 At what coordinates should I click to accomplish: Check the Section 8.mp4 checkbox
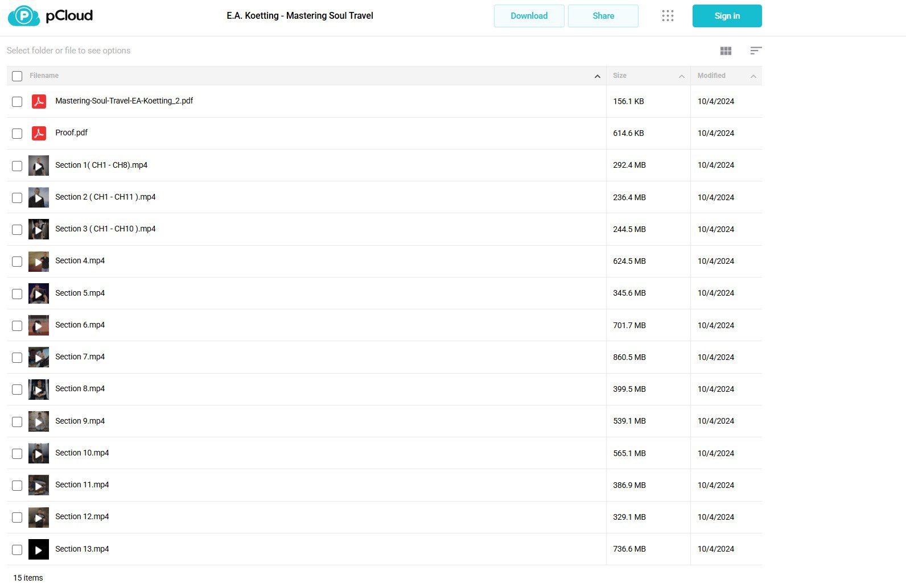(17, 390)
